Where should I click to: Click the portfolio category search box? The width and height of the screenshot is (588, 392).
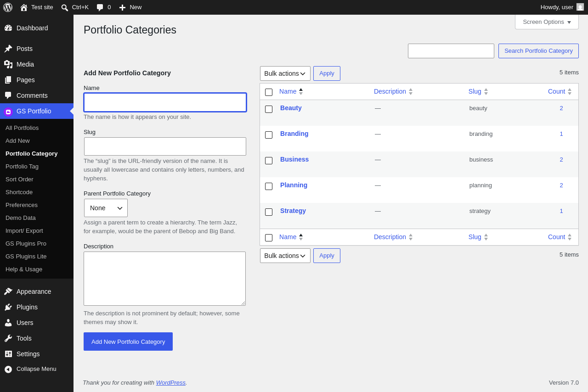[x=451, y=51]
